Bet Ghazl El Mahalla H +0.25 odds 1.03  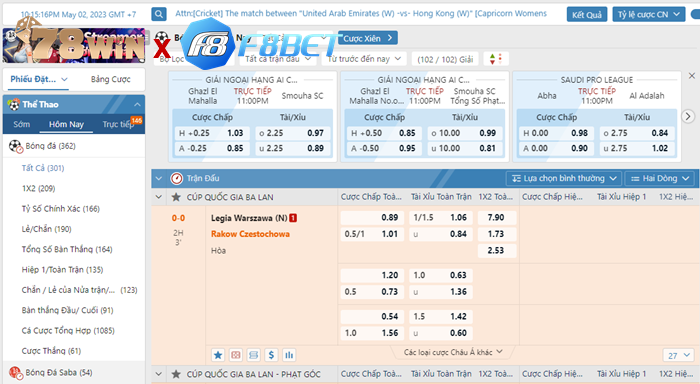tap(211, 133)
